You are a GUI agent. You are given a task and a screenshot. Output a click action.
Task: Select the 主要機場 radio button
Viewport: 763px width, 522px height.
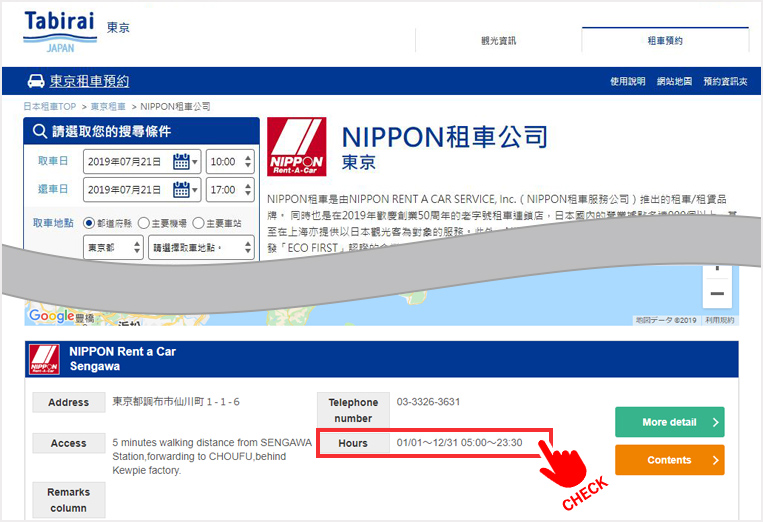(144, 223)
